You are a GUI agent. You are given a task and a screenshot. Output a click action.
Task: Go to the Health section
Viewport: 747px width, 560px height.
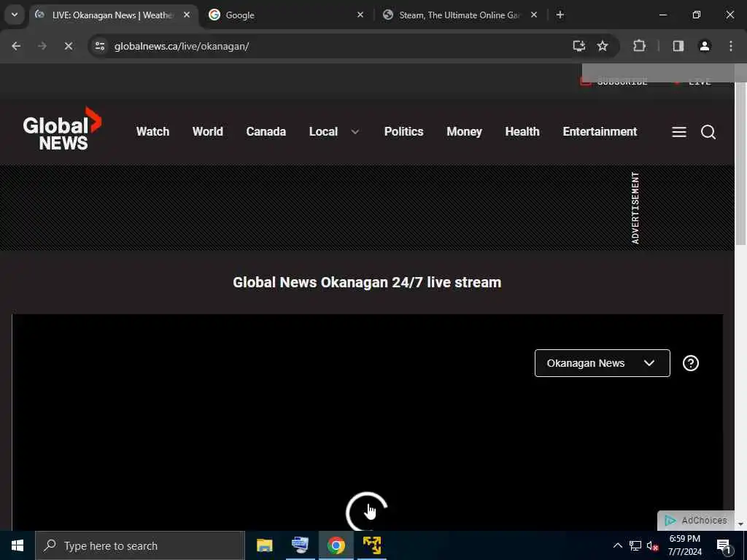(x=522, y=131)
